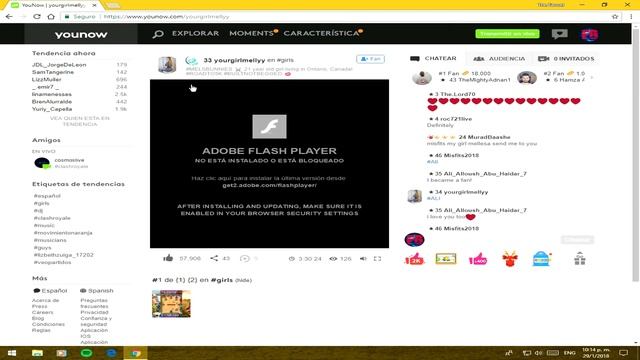Viewport: 640px width, 360px height.
Task: Open the #girls tag next to yourgirlmellyy
Action: (285, 60)
